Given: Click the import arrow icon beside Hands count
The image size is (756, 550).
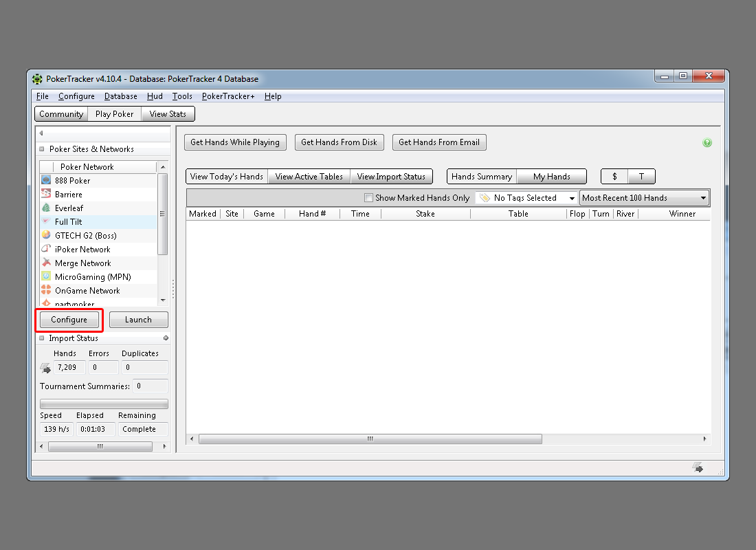Looking at the screenshot, I should pos(45,368).
